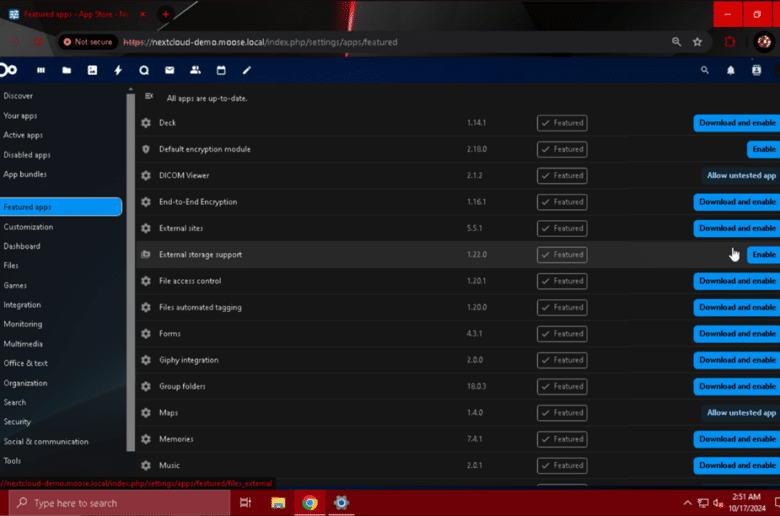
Task: Open Chrome from the taskbar
Action: 309,503
